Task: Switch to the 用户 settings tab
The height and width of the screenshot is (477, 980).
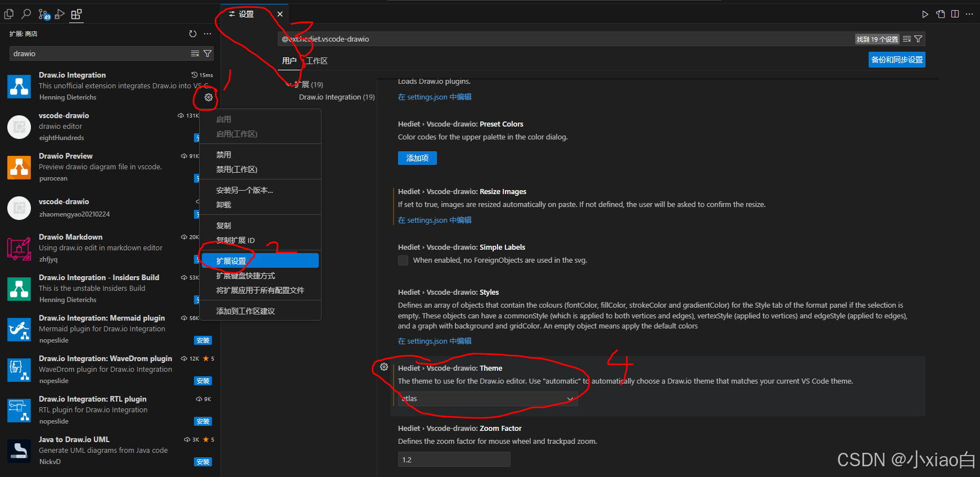Action: 289,61
